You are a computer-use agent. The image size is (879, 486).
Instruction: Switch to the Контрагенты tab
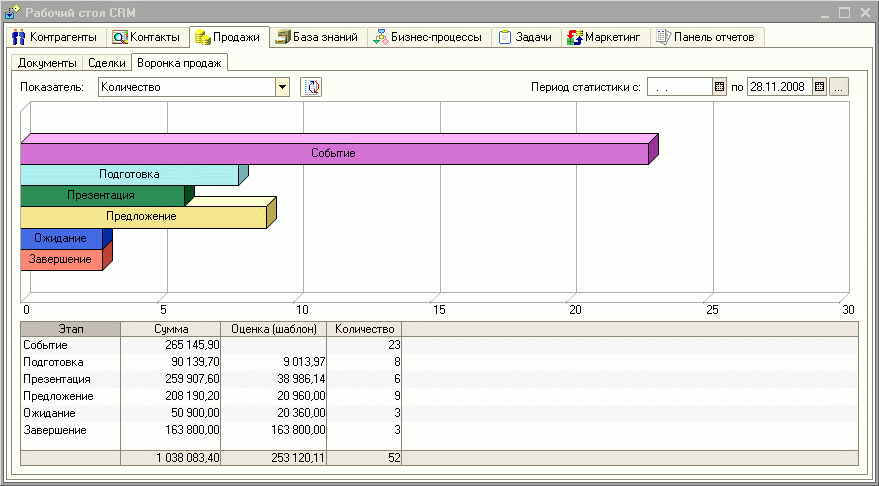click(54, 37)
